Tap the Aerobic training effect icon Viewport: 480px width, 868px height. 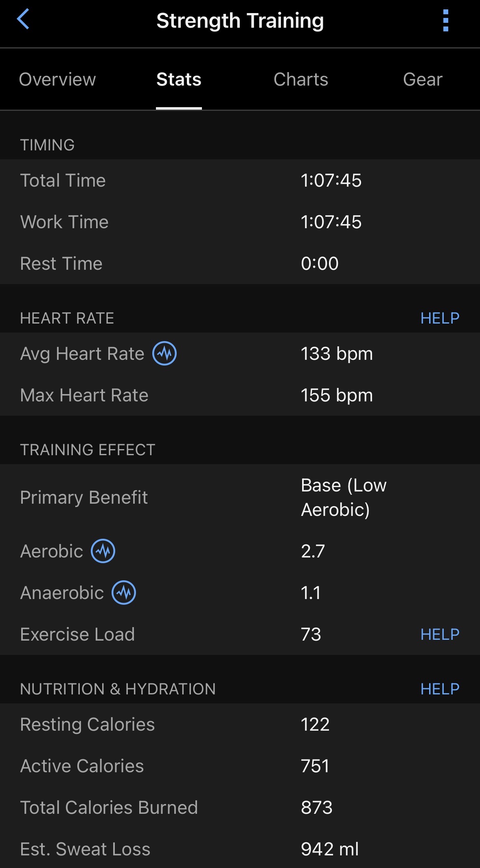(103, 551)
